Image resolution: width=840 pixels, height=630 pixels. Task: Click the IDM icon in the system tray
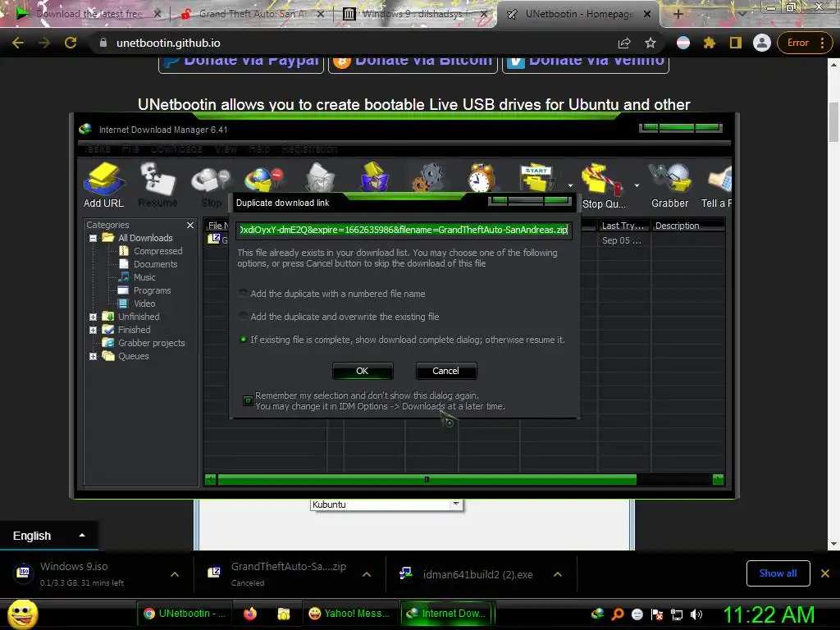(x=597, y=614)
